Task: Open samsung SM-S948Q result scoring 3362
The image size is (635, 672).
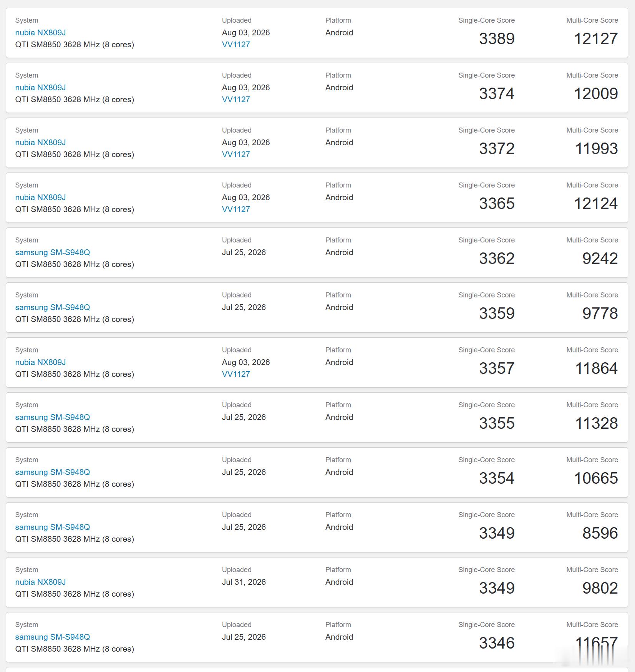Action: point(53,252)
